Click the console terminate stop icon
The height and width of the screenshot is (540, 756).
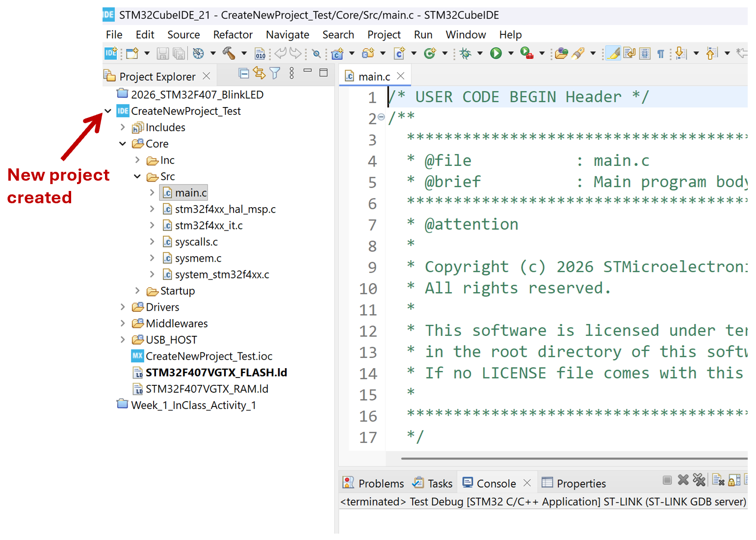click(x=667, y=480)
